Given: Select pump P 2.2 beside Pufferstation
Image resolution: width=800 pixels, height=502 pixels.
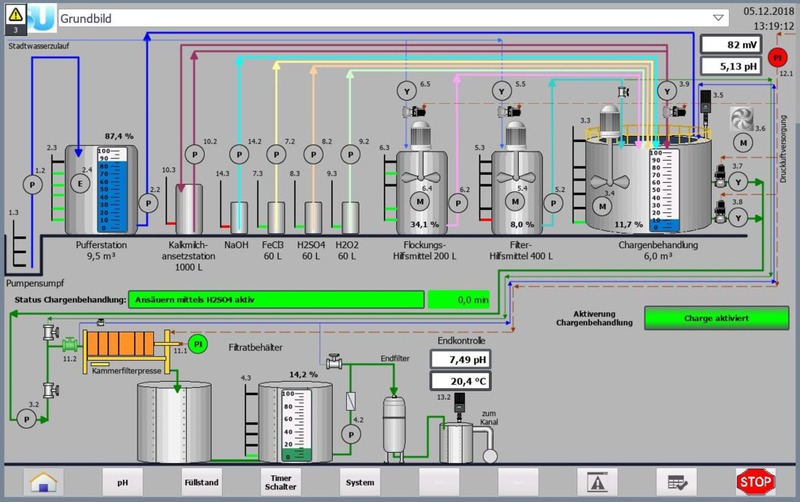Looking at the screenshot, I should tap(148, 202).
